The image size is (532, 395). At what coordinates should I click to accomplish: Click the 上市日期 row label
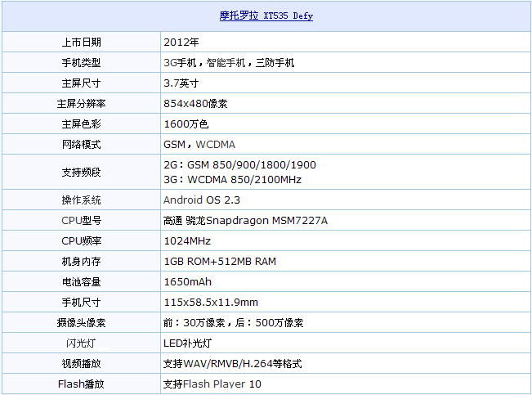click(x=82, y=42)
